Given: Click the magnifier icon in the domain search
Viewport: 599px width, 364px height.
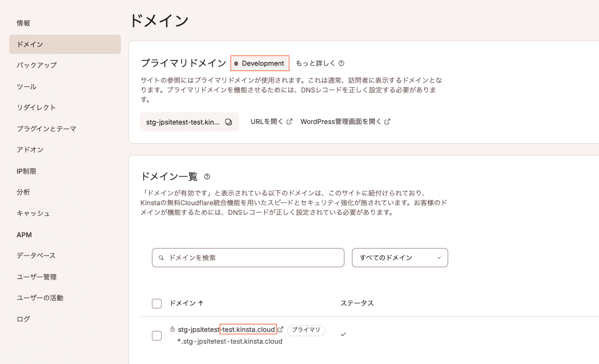Looking at the screenshot, I should point(161,258).
